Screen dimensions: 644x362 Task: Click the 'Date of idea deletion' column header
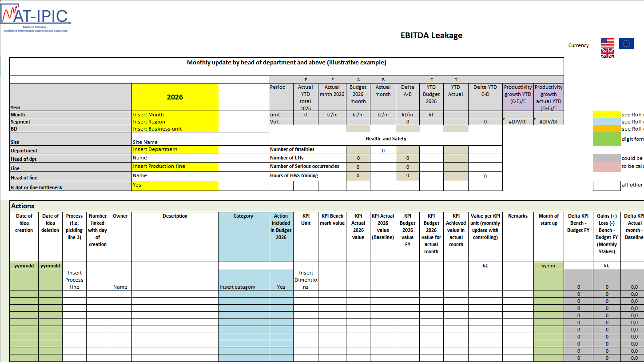click(50, 237)
